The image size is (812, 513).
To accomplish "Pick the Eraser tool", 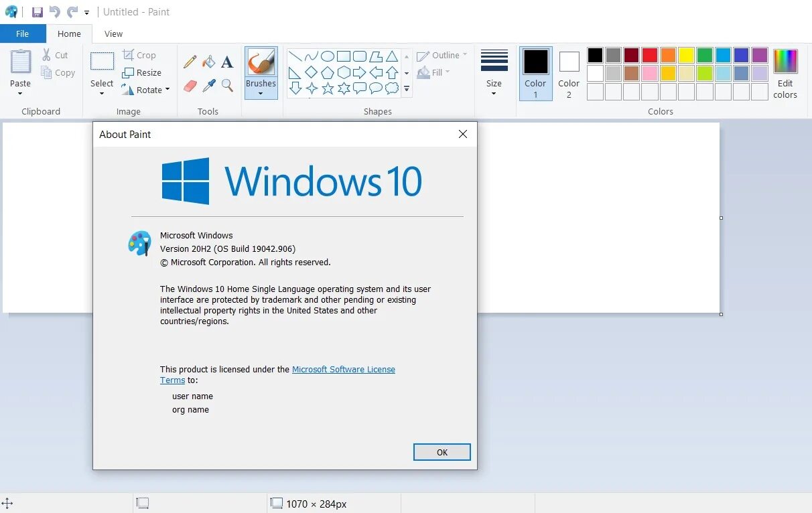I will coord(190,86).
